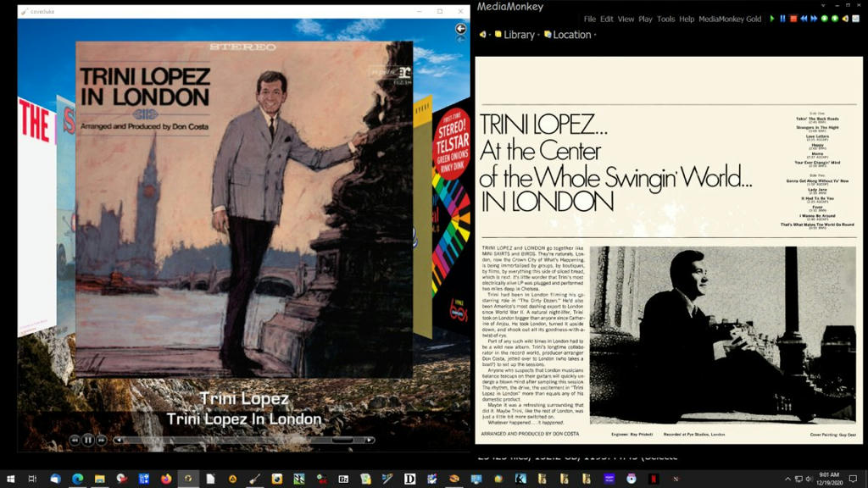
Task: Click the yellow speaker icon in MediaMonkey toolbar
Action: point(845,19)
